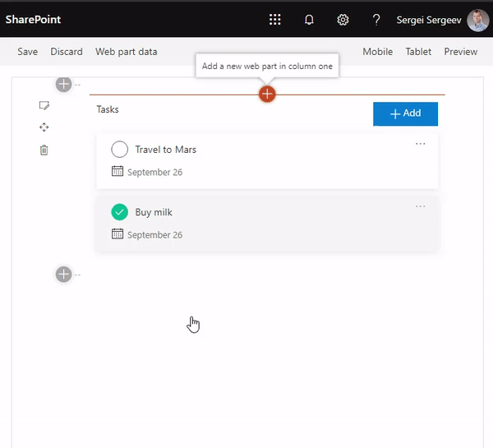Open the settings gear menu

(343, 20)
